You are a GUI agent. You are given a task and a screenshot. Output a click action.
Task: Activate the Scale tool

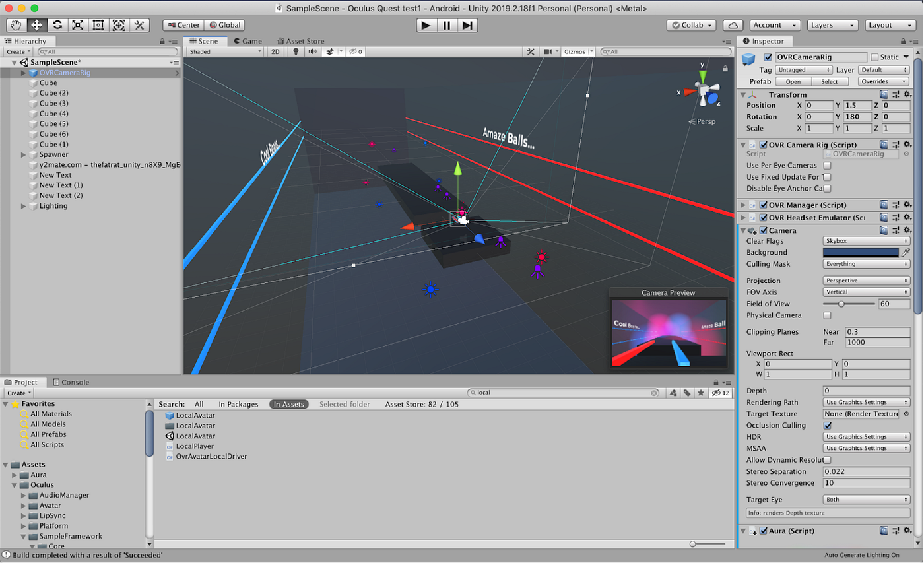[77, 25]
